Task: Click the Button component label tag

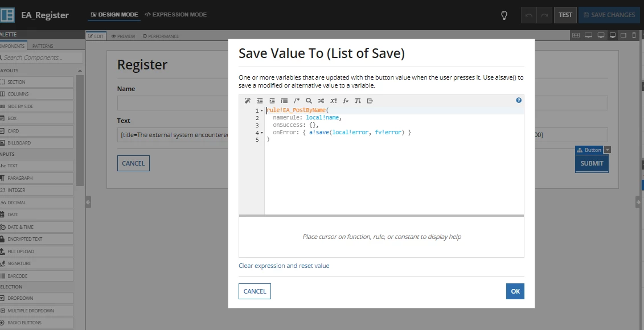Action: [589, 150]
